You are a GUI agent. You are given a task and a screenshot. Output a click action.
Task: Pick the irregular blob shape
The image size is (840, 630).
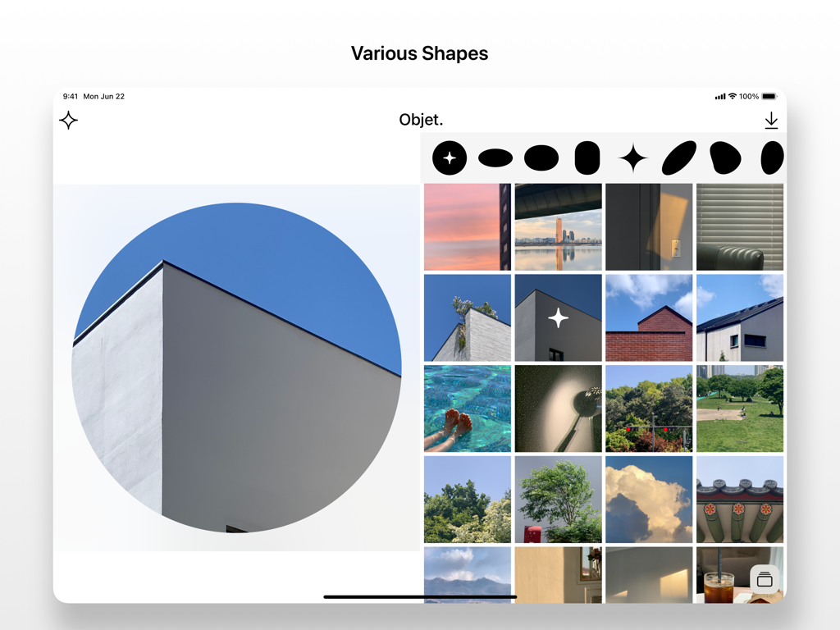coord(725,158)
